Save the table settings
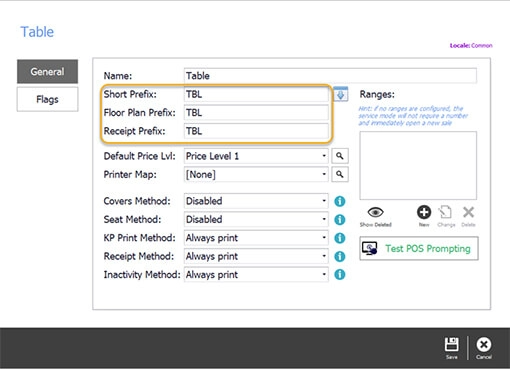The image size is (510, 369). pos(452,348)
